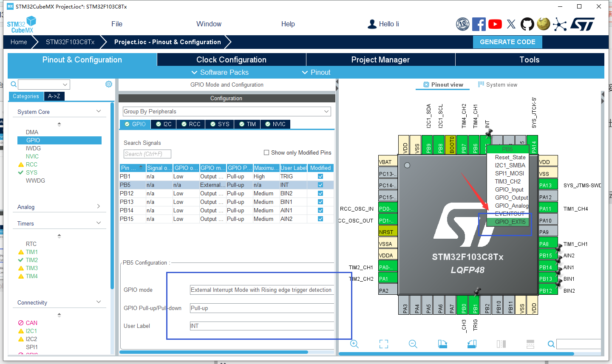Open the ST community network icon
Image resolution: width=612 pixels, height=364 pixels.
(x=560, y=24)
